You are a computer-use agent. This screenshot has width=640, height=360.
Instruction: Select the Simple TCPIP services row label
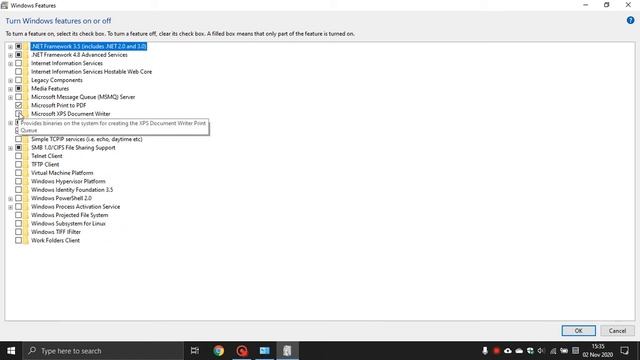point(87,139)
